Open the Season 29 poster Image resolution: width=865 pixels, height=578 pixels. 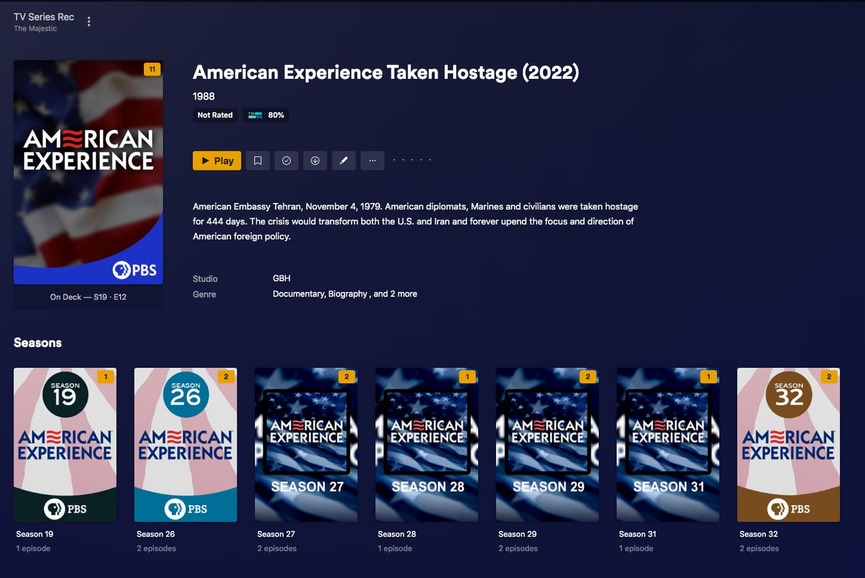pyautogui.click(x=547, y=445)
